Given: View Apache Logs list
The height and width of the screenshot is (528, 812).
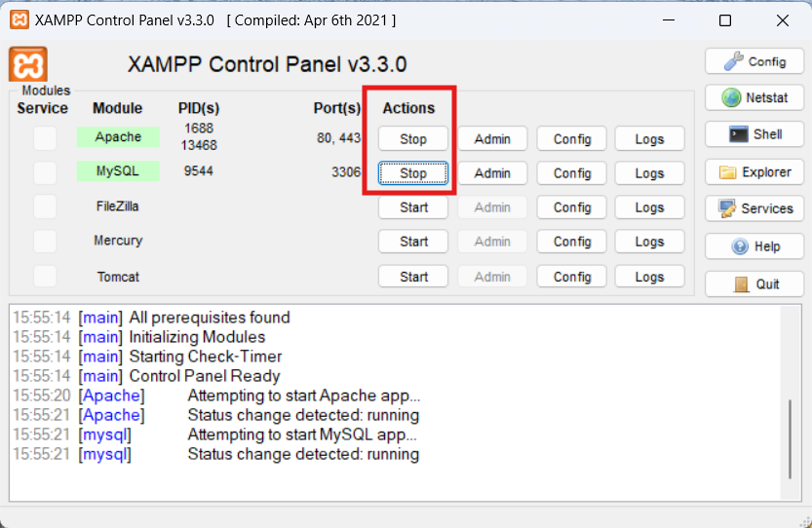Looking at the screenshot, I should pos(649,139).
